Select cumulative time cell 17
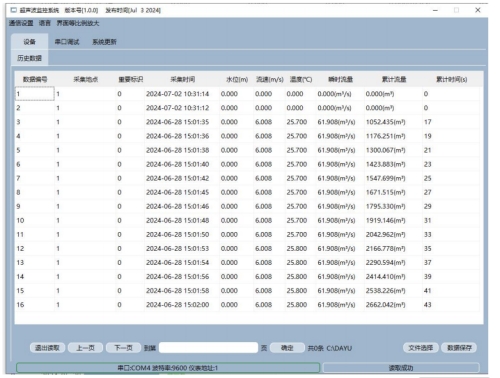500x378 pixels. pyautogui.click(x=451, y=122)
